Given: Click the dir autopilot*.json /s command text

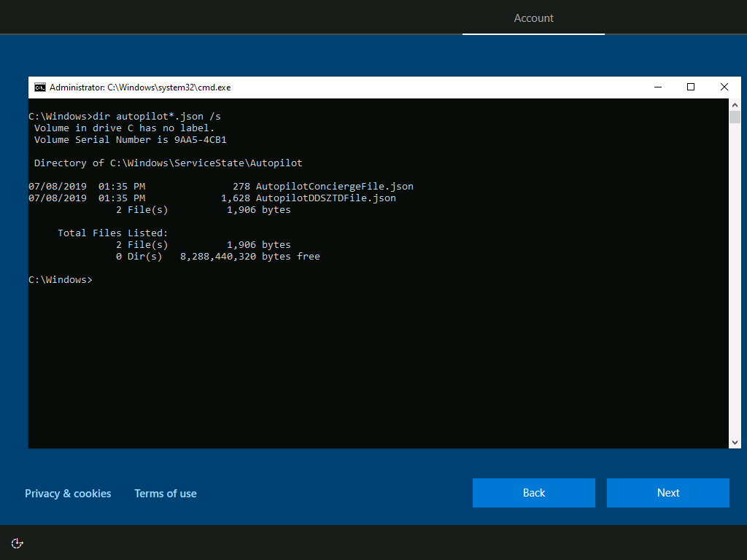Looking at the screenshot, I should coord(156,117).
